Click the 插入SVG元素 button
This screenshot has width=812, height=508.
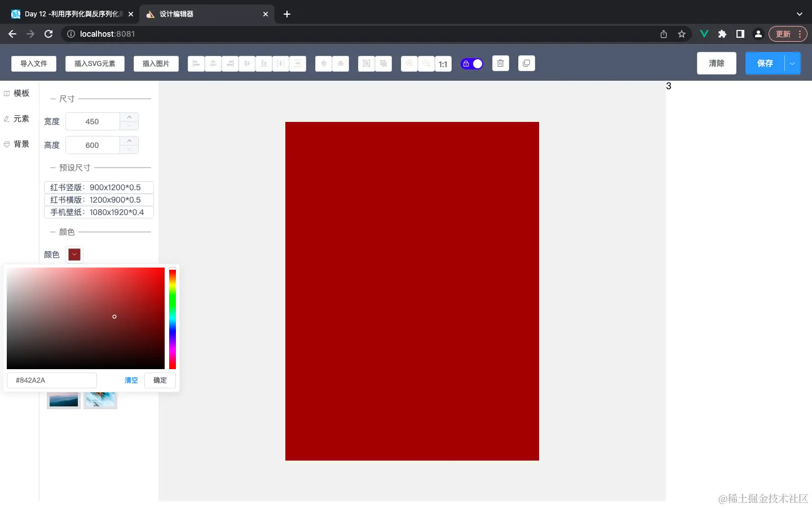(95, 64)
